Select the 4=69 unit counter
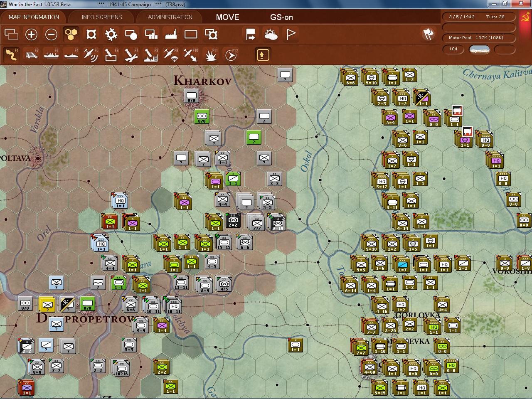 pyautogui.click(x=369, y=367)
